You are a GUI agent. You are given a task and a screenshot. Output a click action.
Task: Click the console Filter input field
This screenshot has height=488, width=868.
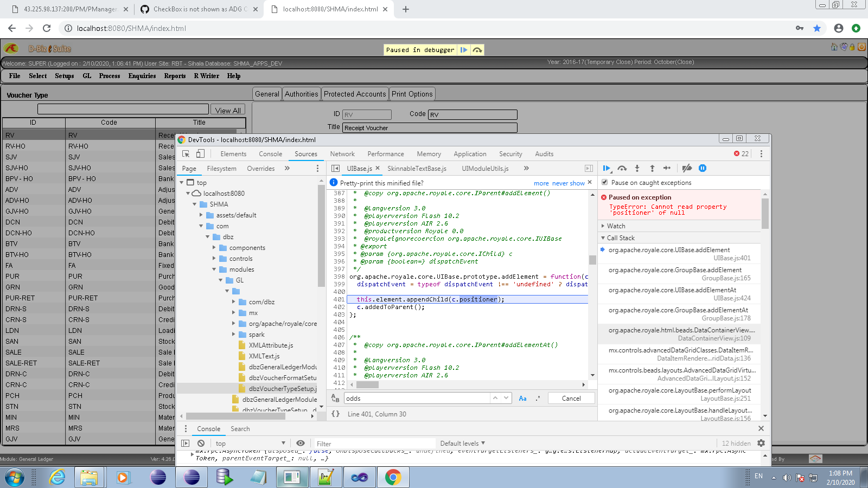[374, 444]
